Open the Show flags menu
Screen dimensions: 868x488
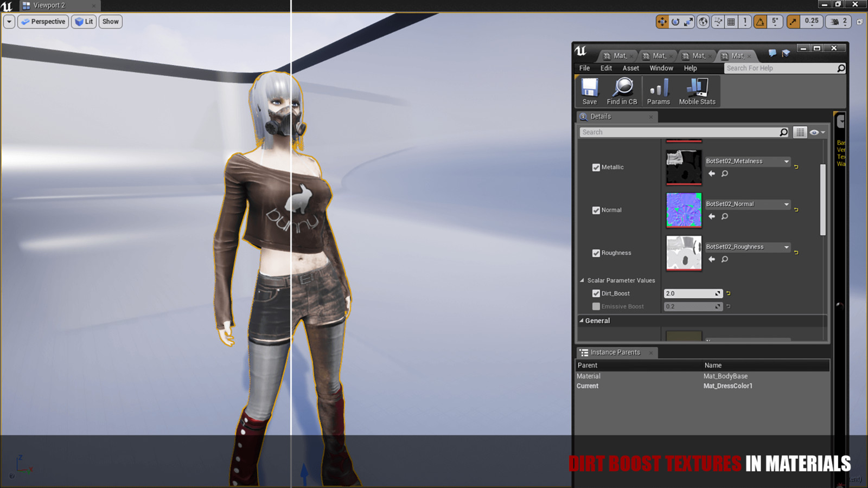coord(110,22)
